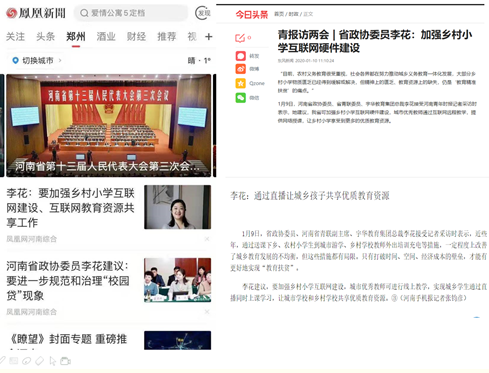Select the cursor pointer tool

[53, 361]
